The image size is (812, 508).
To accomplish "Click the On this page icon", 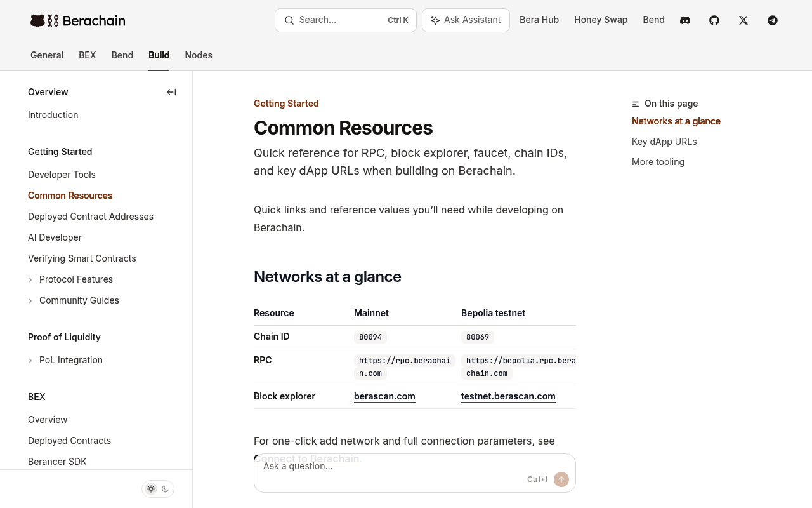I will click(x=636, y=104).
